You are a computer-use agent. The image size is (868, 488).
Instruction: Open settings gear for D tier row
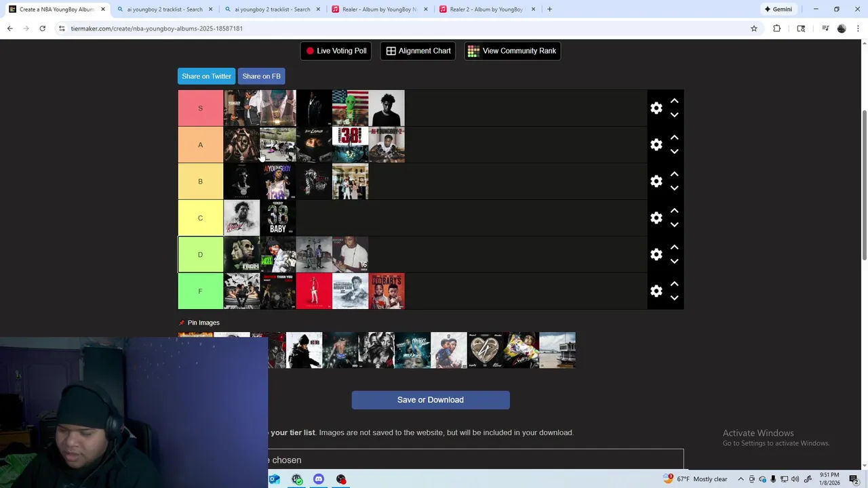click(x=656, y=255)
